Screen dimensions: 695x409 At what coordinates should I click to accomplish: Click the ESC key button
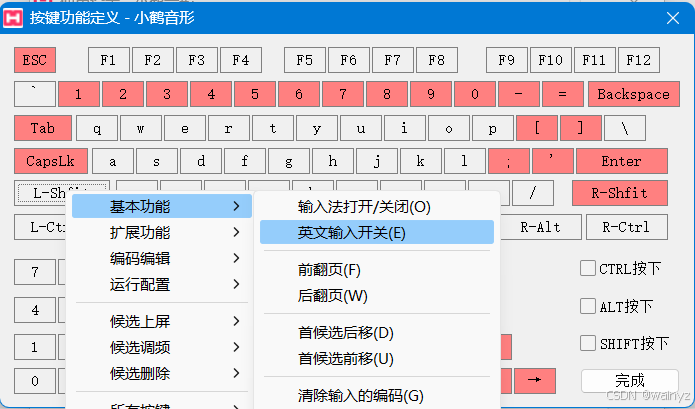point(35,60)
